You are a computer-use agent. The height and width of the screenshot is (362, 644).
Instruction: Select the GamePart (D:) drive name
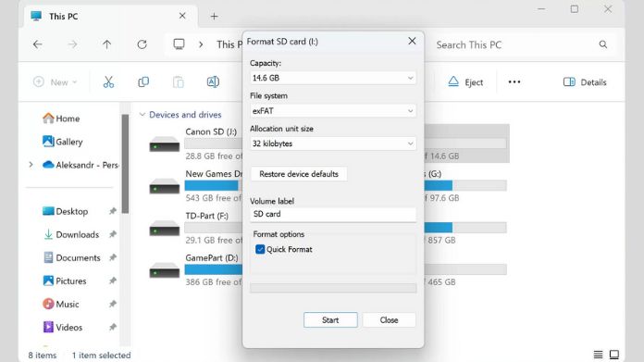[212, 258]
